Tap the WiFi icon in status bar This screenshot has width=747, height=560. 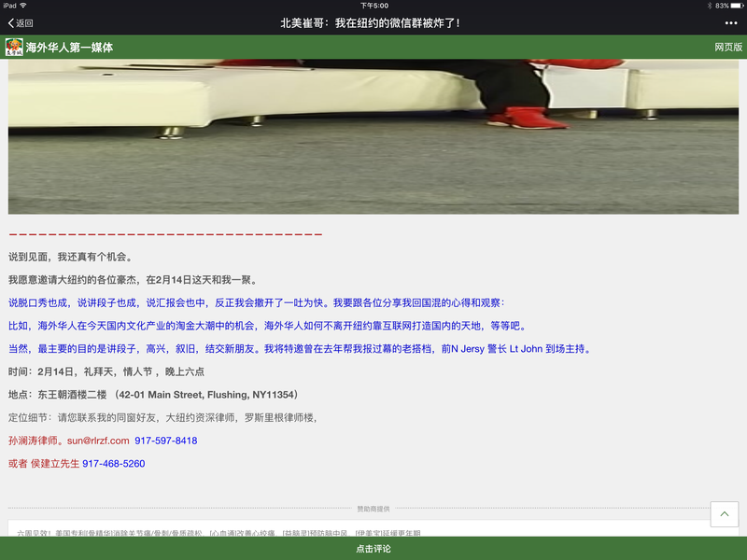23,6
